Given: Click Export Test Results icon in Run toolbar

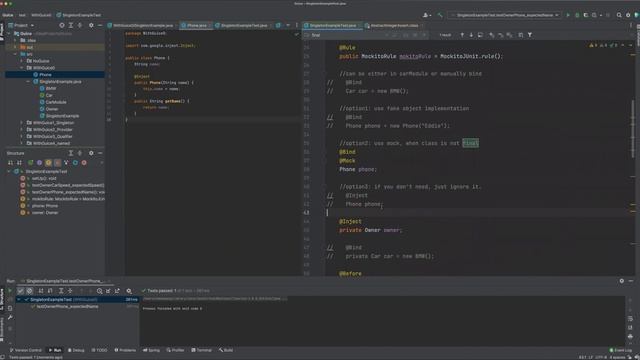Looking at the screenshot, I should point(117,291).
